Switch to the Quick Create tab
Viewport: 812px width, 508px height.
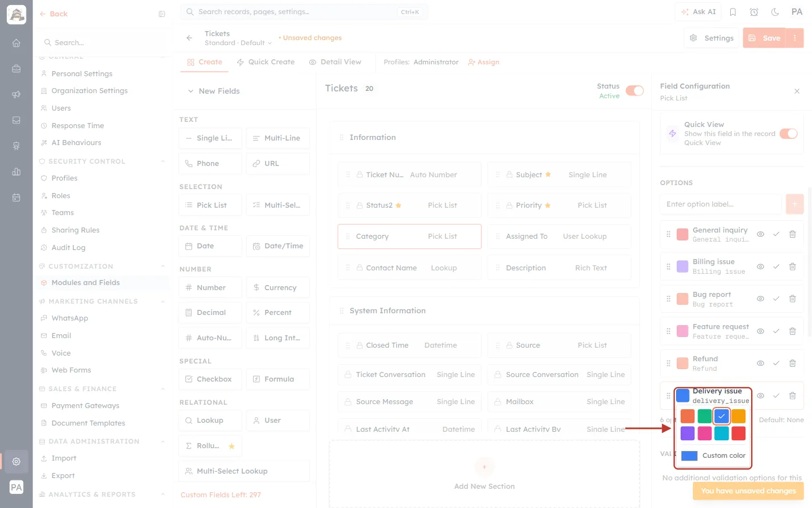266,62
